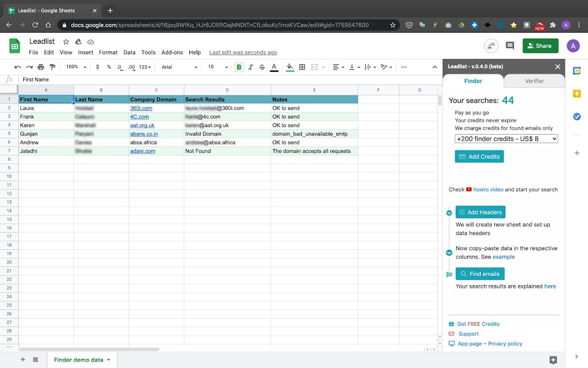Click the formula bar input field
This screenshot has height=368, width=588.
pos(230,80)
